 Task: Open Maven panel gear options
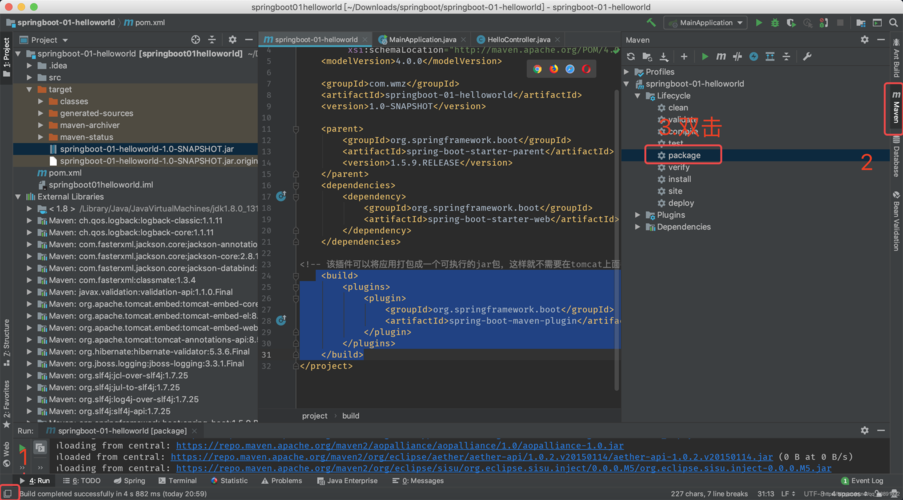pyautogui.click(x=864, y=40)
